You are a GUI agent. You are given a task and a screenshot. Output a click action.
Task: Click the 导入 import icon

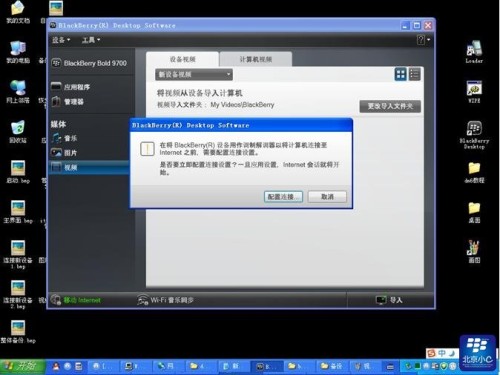coord(381,300)
